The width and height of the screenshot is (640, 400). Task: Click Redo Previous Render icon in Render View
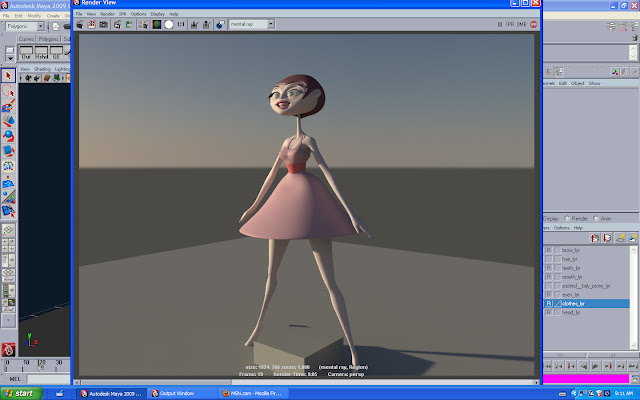(x=80, y=24)
